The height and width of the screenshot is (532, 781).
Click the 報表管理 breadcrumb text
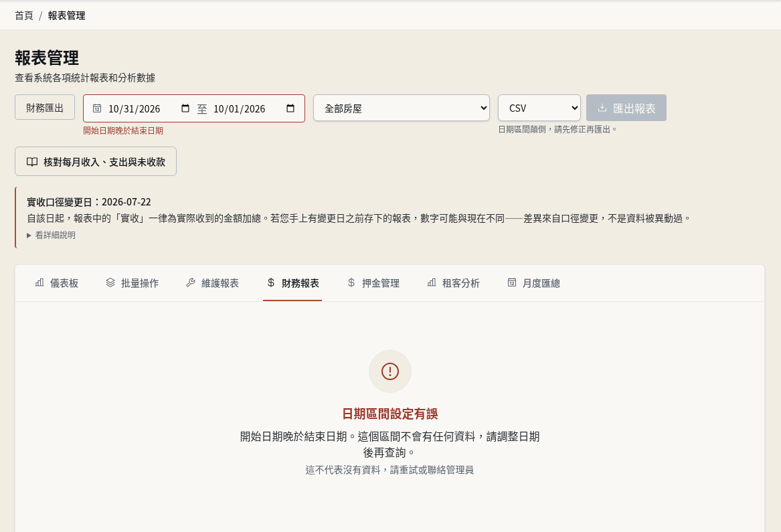pyautogui.click(x=67, y=15)
